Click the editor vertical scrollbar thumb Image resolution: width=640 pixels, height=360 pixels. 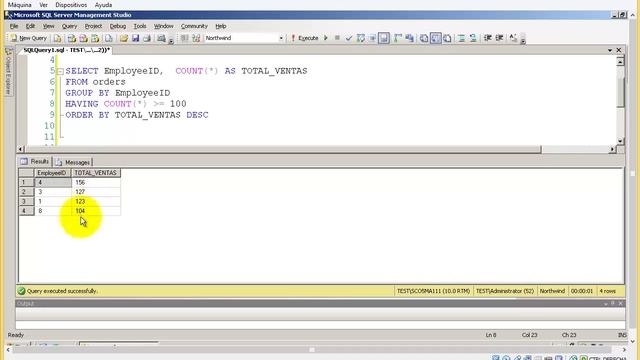pyautogui.click(x=620, y=92)
